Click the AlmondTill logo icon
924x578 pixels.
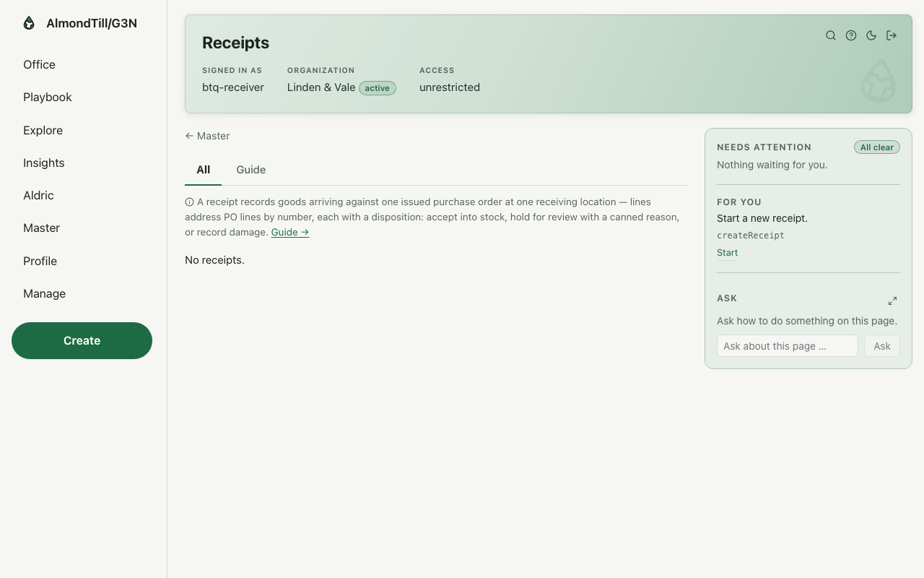point(29,23)
